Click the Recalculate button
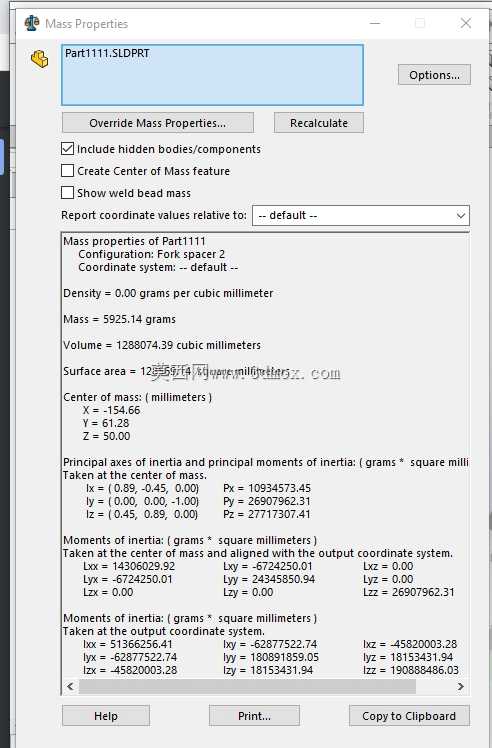This screenshot has width=492, height=748. click(319, 123)
